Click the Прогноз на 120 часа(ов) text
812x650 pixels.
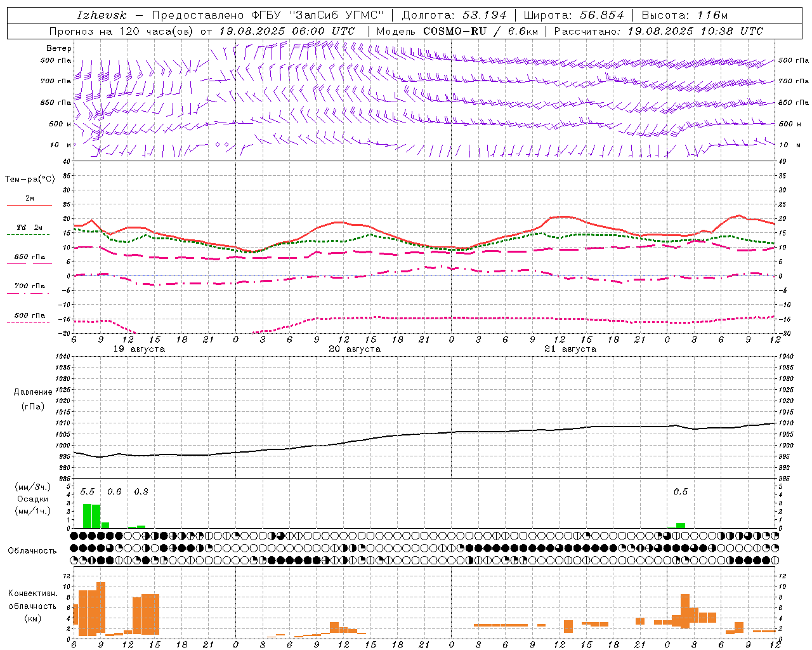tap(122, 31)
